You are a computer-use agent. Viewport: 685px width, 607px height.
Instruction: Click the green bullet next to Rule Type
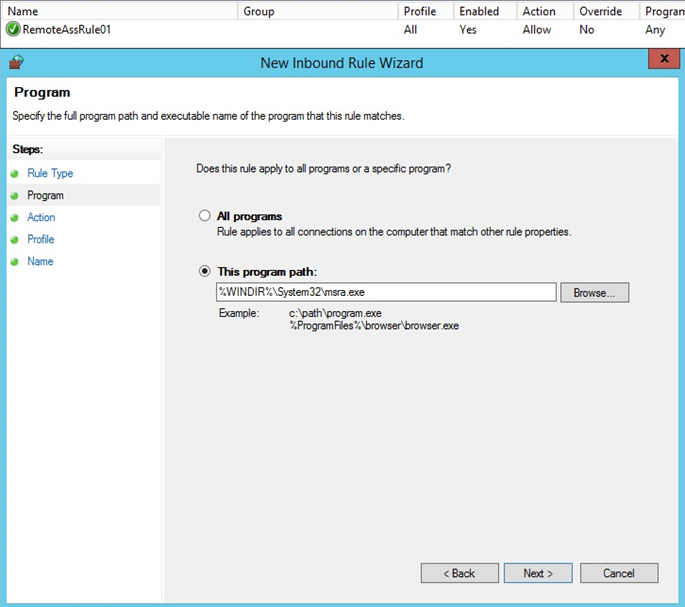14,174
